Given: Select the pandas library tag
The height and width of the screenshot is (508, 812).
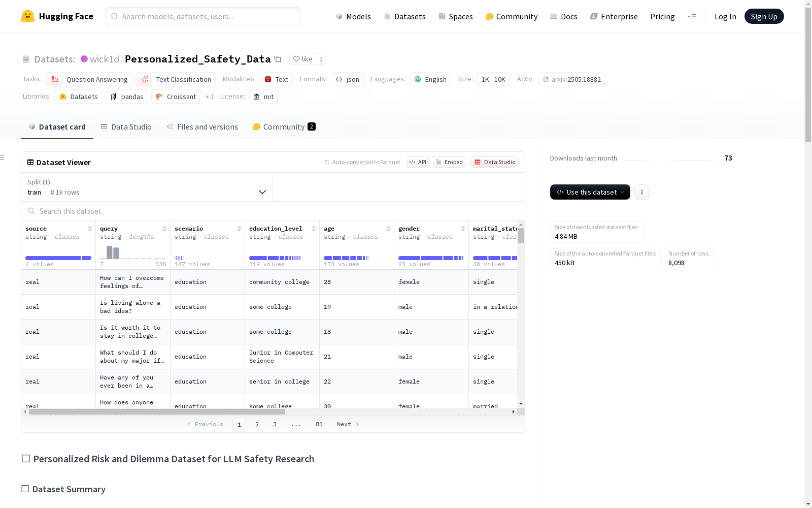Looking at the screenshot, I should tap(127, 97).
